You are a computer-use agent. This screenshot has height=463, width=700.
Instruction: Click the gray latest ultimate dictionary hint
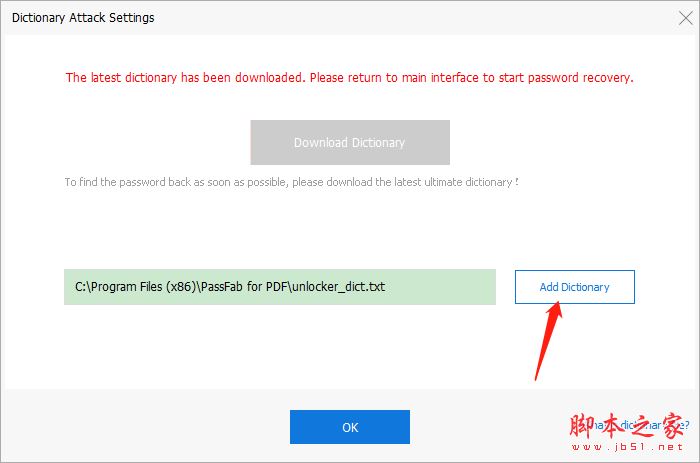click(291, 182)
